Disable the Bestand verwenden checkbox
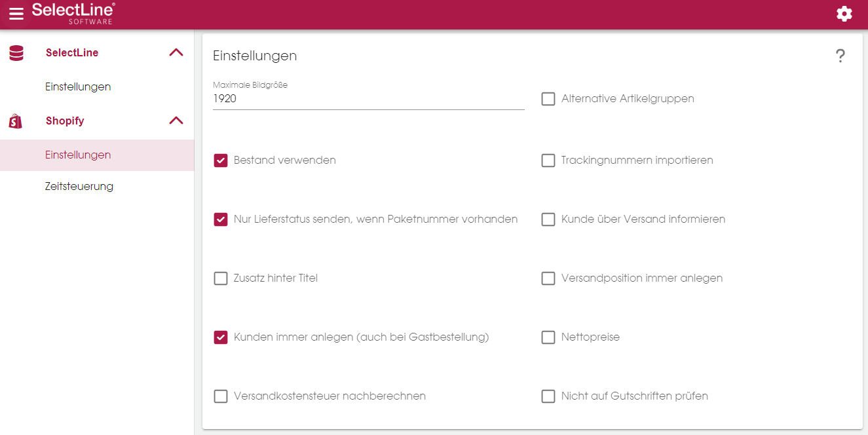 coord(221,161)
